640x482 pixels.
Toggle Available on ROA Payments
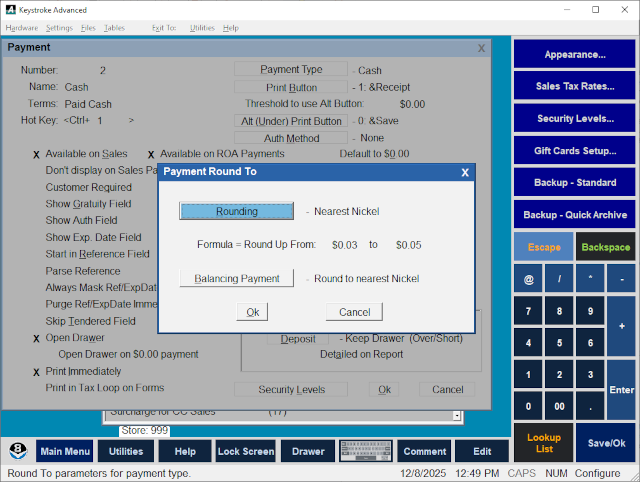point(216,154)
